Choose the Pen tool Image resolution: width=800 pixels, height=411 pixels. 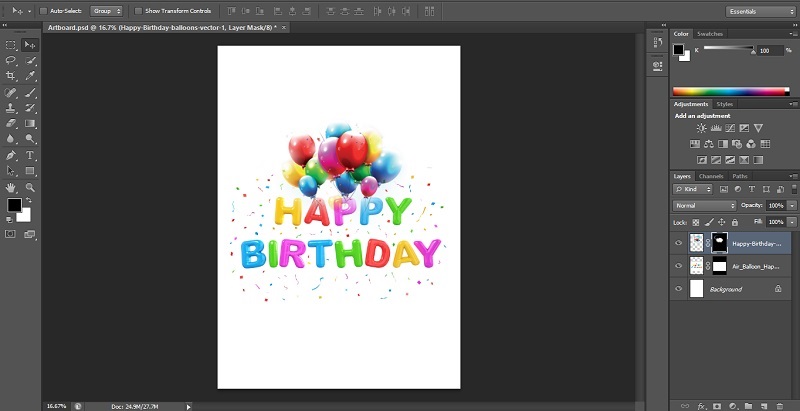[x=10, y=155]
